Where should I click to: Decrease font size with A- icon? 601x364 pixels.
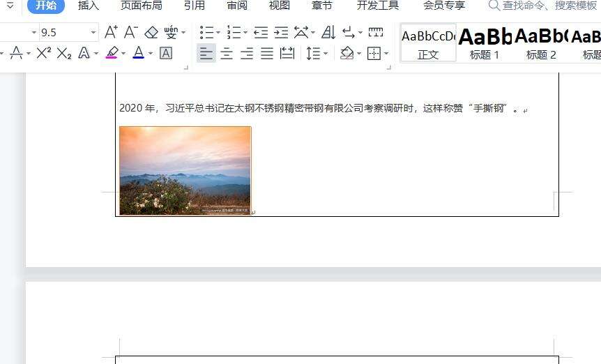(x=130, y=32)
